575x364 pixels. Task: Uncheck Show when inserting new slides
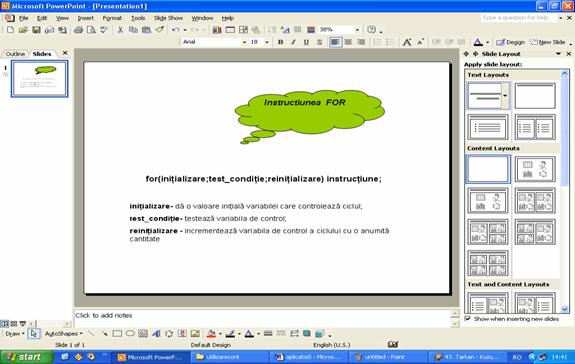point(468,319)
